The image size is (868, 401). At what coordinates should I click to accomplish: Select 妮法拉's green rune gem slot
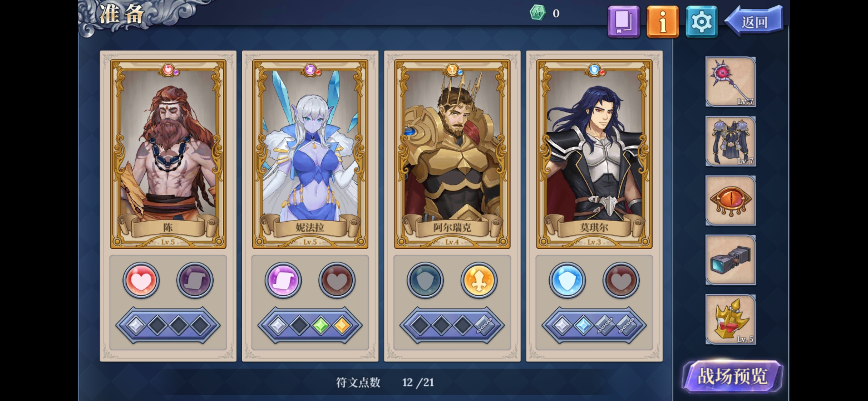(320, 325)
